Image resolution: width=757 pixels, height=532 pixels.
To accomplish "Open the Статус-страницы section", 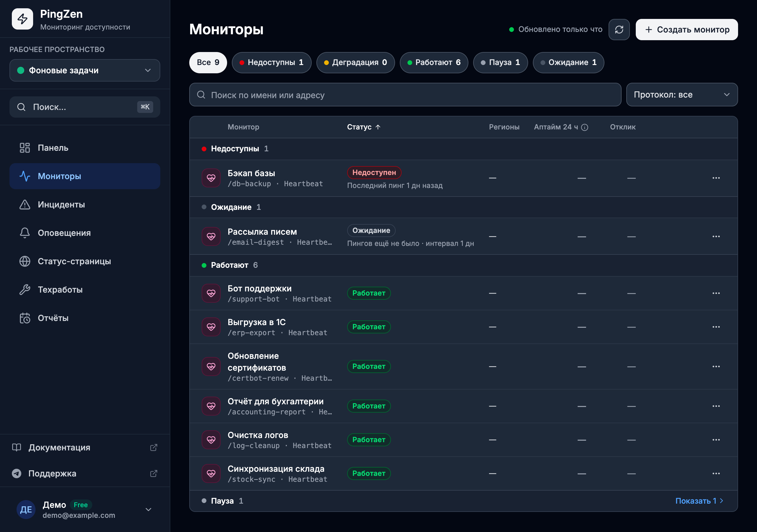I will pos(85,261).
